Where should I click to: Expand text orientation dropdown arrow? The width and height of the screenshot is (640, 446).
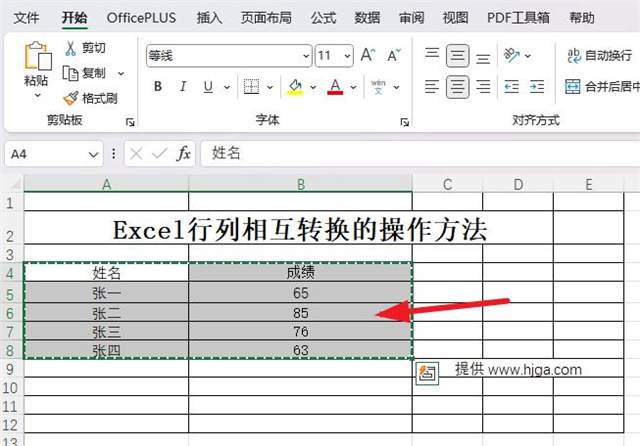[528, 56]
